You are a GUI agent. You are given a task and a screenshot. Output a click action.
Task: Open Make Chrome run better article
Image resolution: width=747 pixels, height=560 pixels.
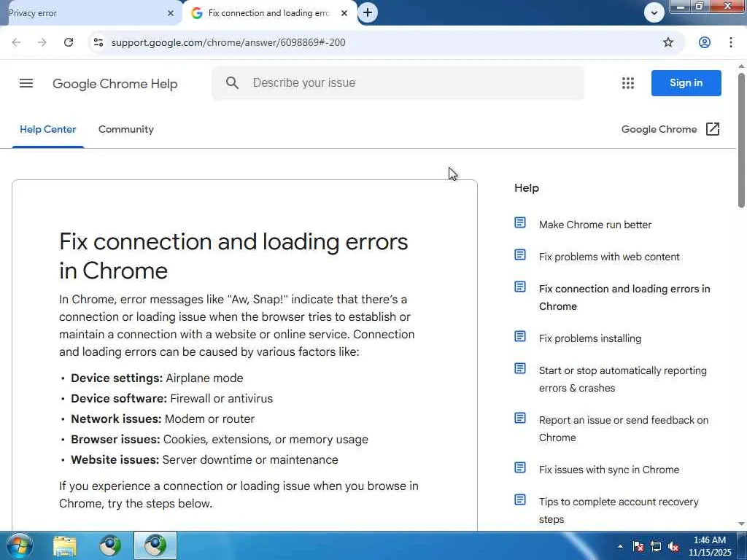[x=595, y=225]
